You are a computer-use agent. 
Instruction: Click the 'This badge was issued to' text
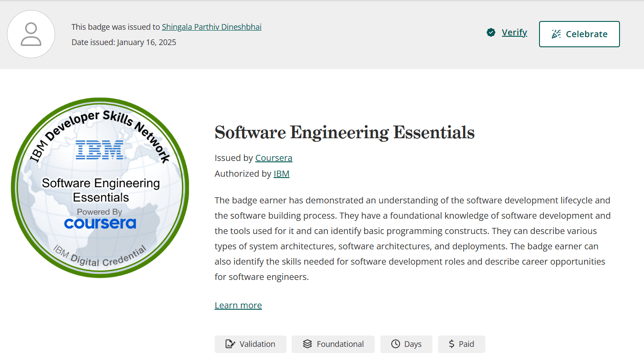click(116, 27)
